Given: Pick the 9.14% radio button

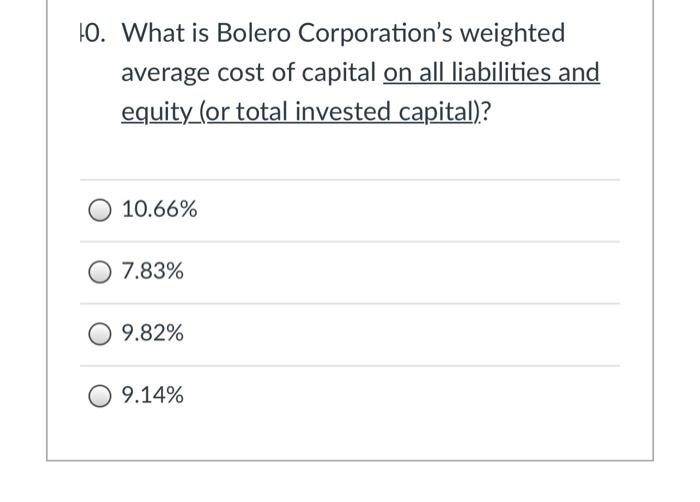Looking at the screenshot, I should tap(100, 396).
